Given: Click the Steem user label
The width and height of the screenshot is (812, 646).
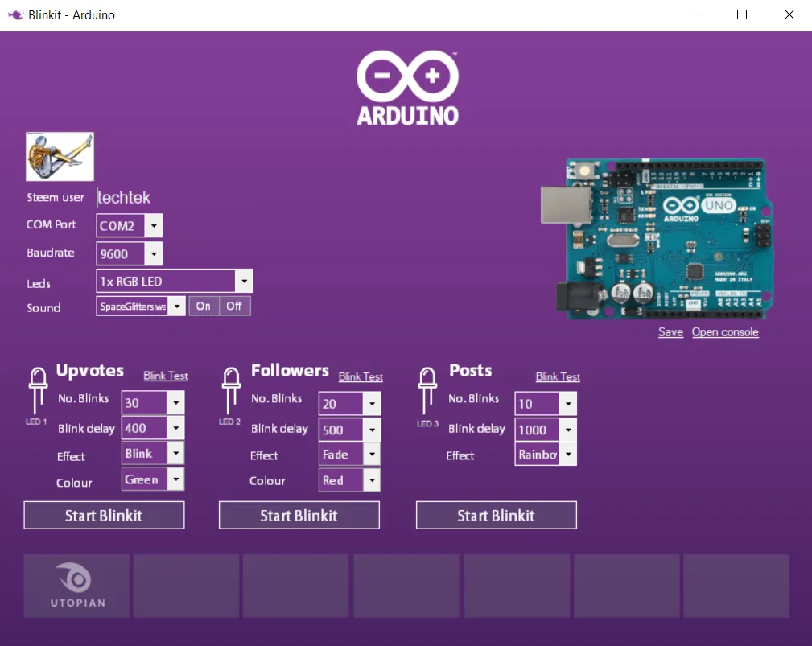Looking at the screenshot, I should (x=56, y=197).
